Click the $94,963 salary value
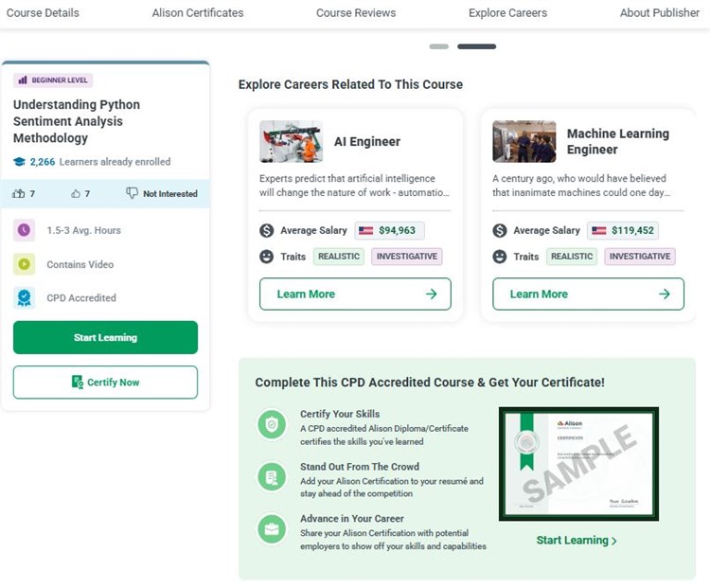Screen dimensions: 710x588 click(397, 231)
